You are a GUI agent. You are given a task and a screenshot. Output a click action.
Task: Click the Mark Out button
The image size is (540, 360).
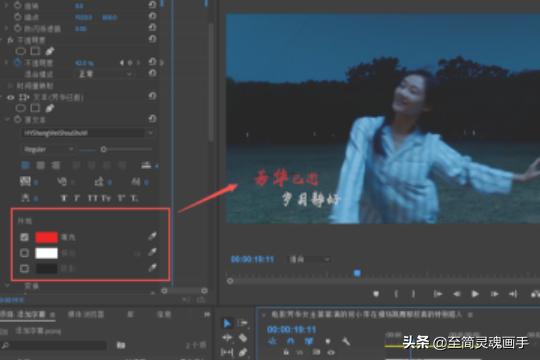[x=413, y=294]
